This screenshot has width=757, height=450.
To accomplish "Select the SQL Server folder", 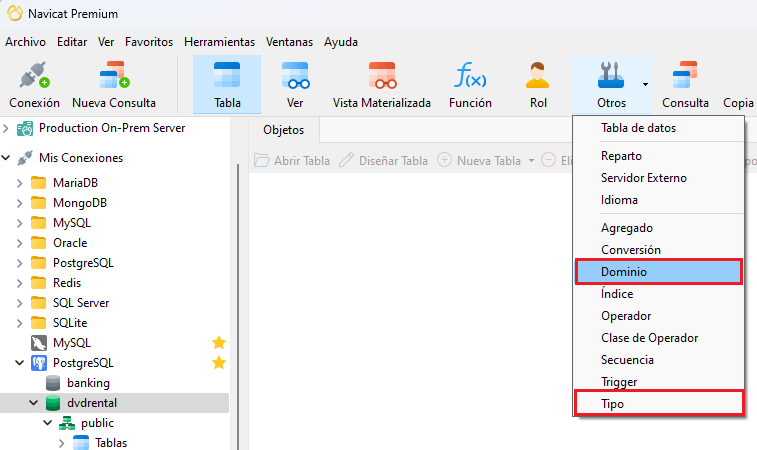I will point(70,303).
